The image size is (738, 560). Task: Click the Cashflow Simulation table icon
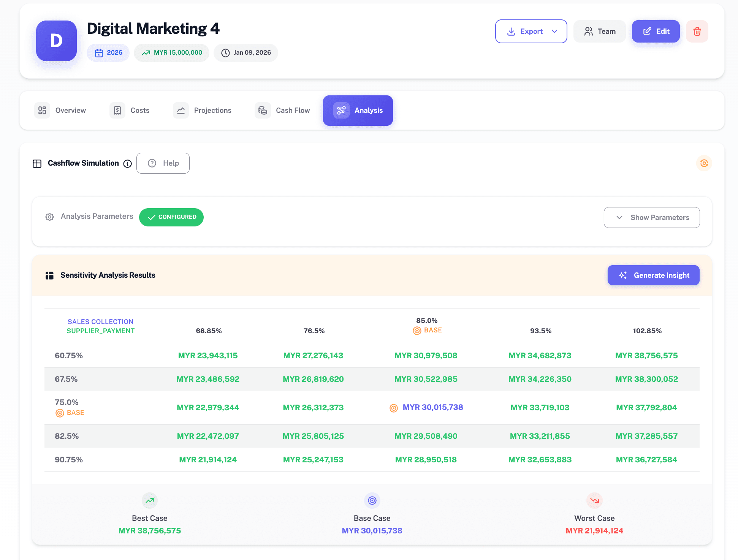click(37, 164)
